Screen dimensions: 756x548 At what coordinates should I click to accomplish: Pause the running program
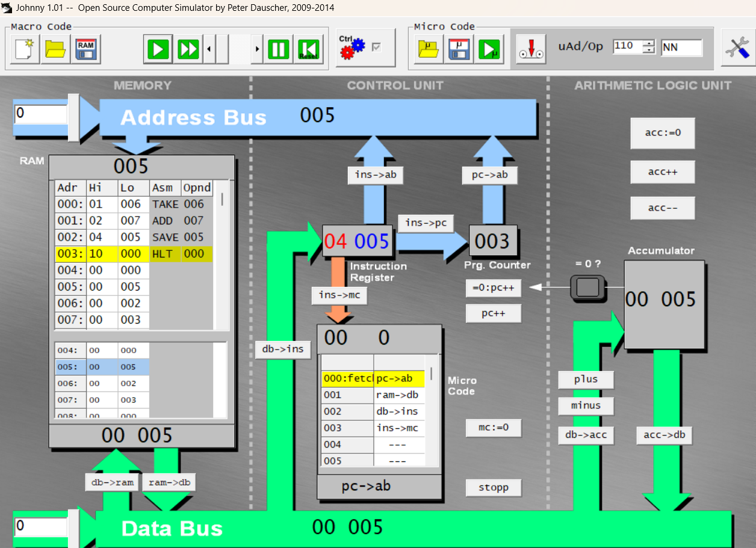(x=279, y=49)
